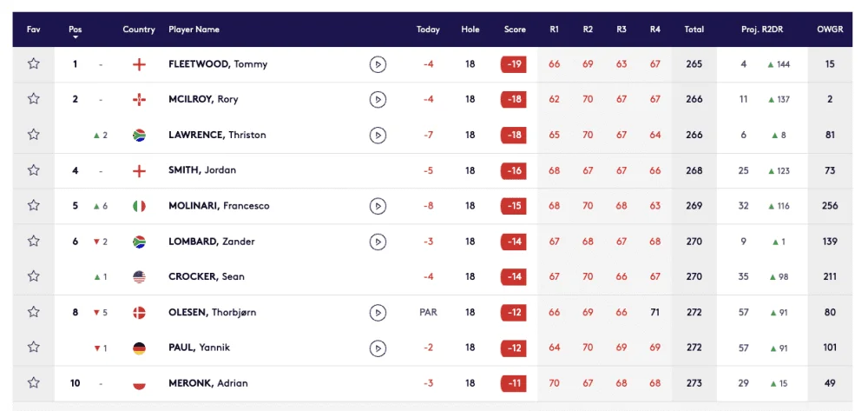Select the Today column header
Screen dimensions: 868x411
[x=428, y=30]
